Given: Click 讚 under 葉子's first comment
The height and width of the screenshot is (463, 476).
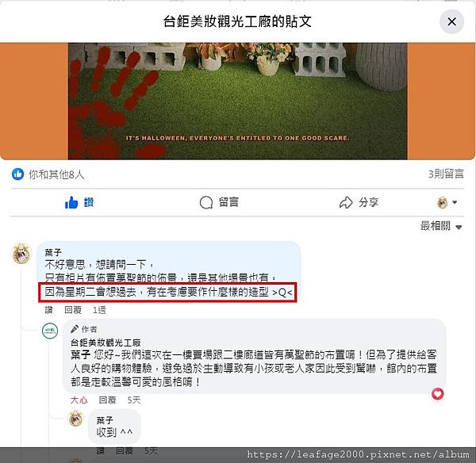Looking at the screenshot, I should point(48,310).
